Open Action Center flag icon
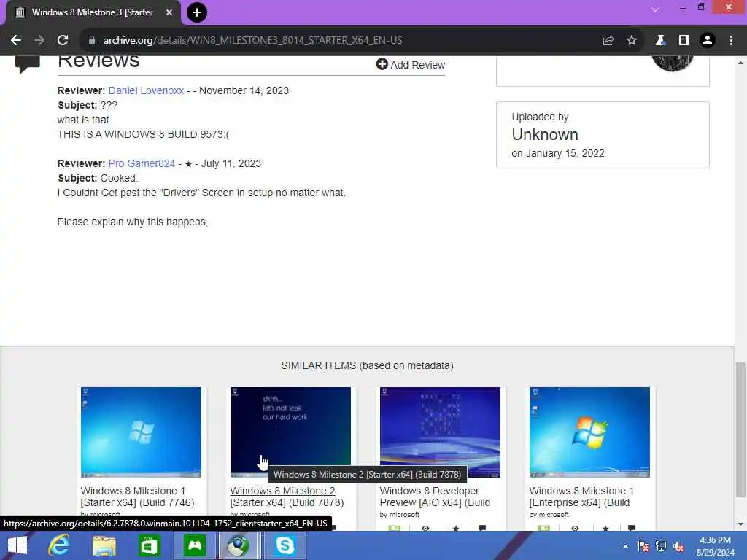 click(643, 546)
